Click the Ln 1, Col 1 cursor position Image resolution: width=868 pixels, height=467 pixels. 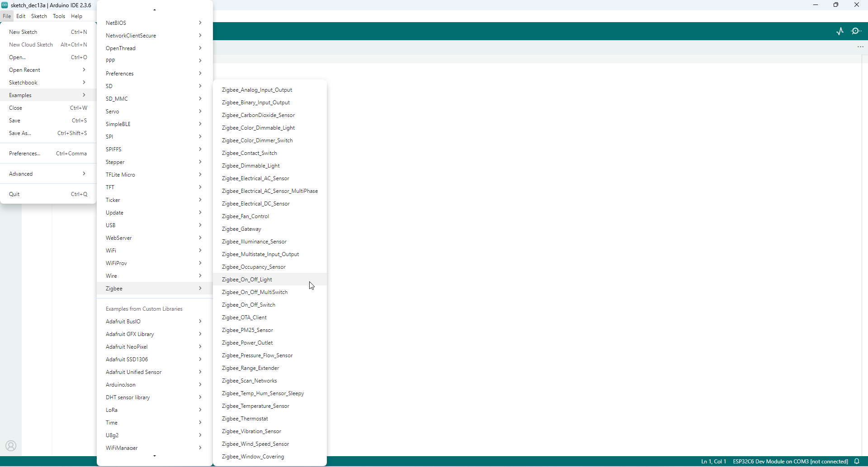coord(713,461)
